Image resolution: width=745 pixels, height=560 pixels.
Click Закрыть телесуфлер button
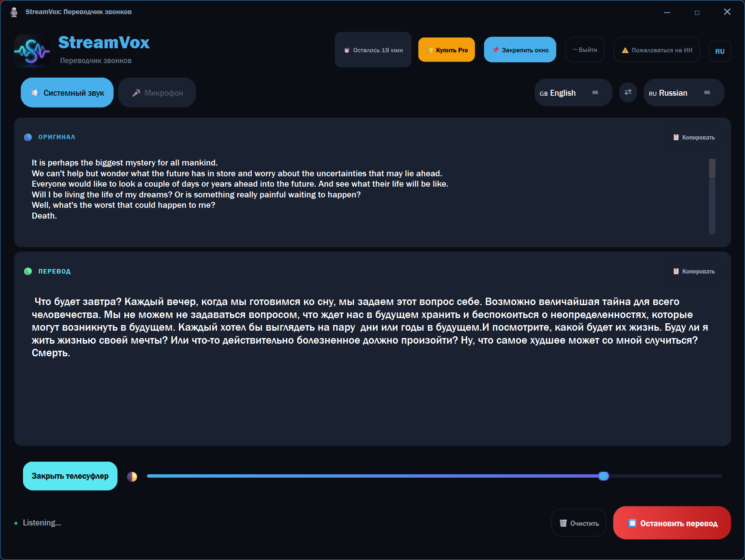pyautogui.click(x=70, y=476)
